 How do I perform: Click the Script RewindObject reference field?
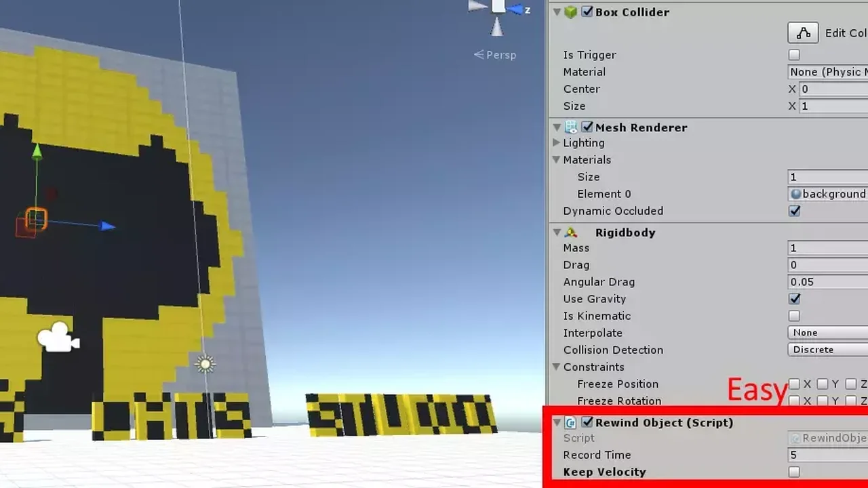828,439
